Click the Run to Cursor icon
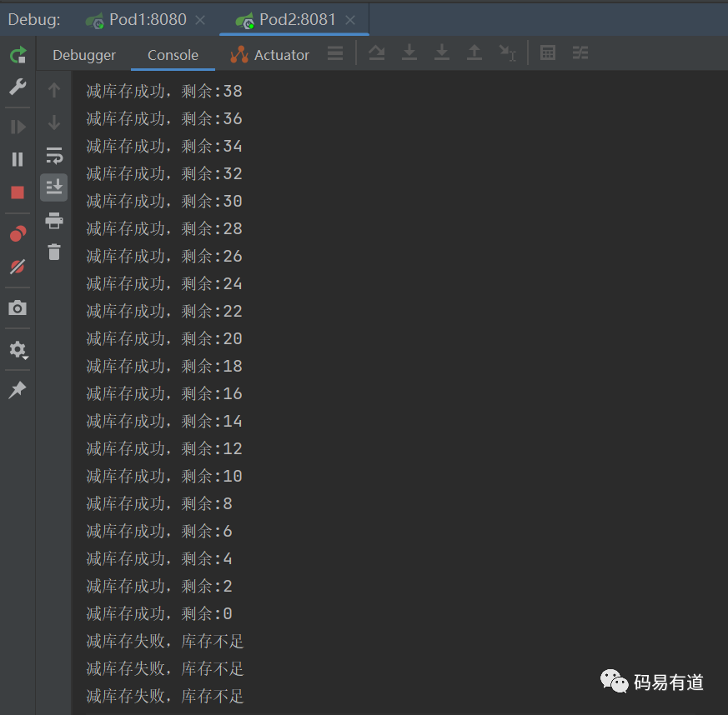The width and height of the screenshot is (728, 715). point(507,52)
